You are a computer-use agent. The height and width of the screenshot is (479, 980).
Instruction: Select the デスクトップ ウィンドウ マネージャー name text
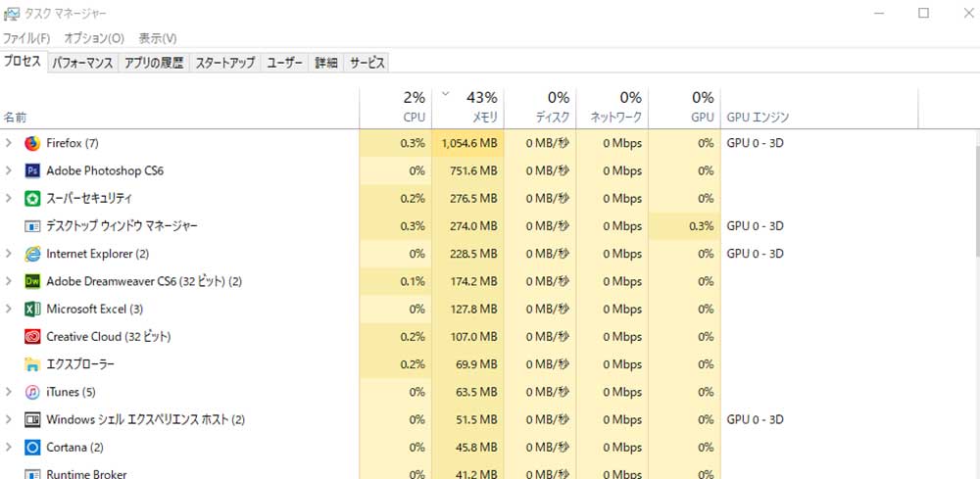(x=122, y=226)
